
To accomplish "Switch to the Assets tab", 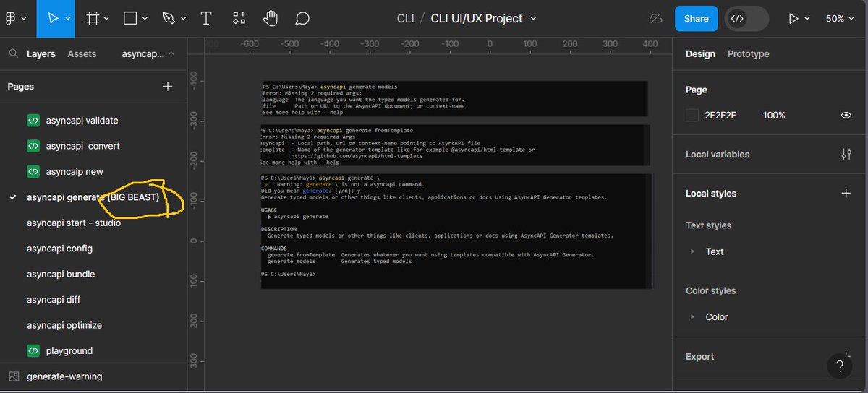I will 82,54.
